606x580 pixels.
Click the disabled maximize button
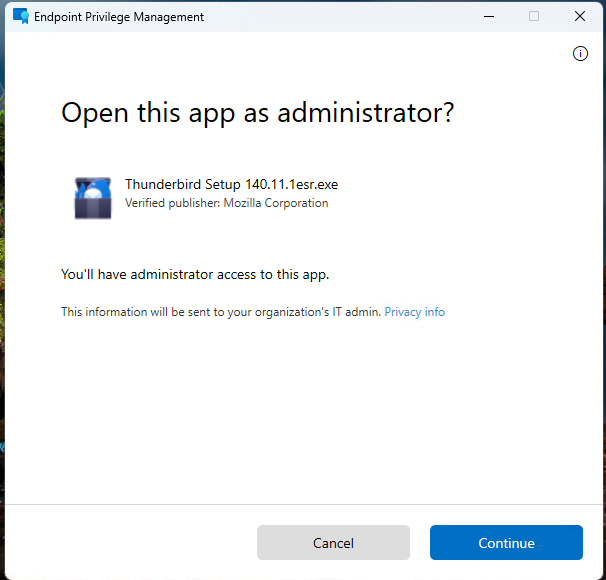click(x=534, y=16)
